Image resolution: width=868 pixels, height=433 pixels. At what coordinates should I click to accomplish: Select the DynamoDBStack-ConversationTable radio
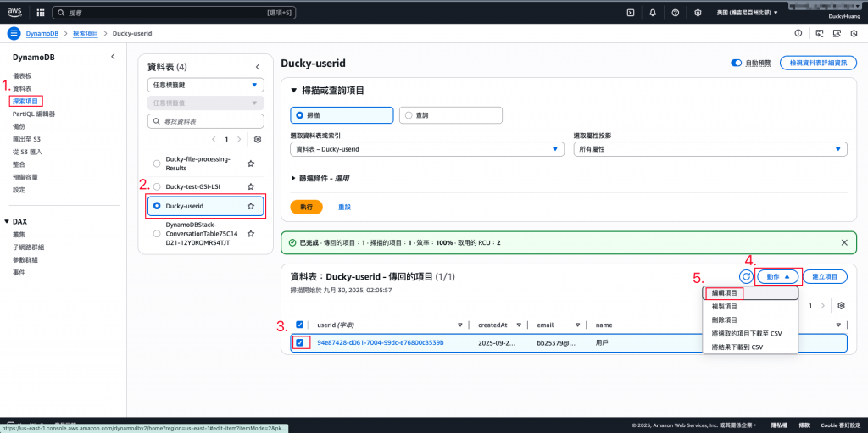coord(157,234)
